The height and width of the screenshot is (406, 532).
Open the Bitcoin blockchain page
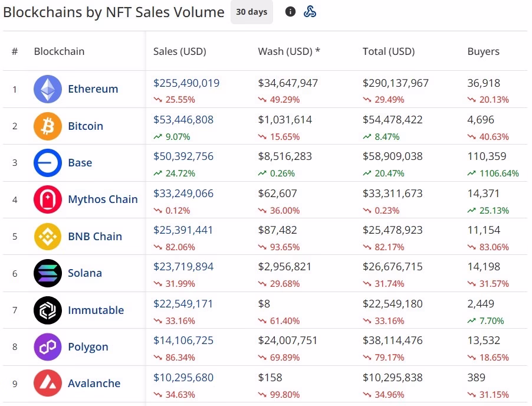(x=86, y=126)
